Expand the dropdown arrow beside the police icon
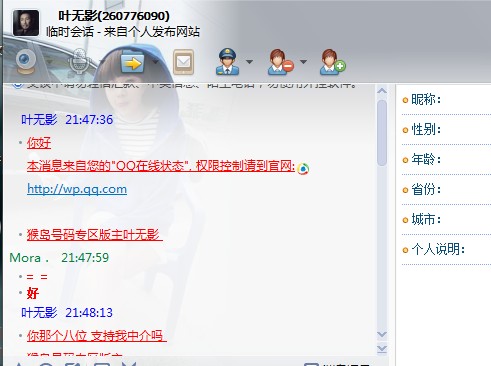The image size is (491, 366). pyautogui.click(x=249, y=62)
